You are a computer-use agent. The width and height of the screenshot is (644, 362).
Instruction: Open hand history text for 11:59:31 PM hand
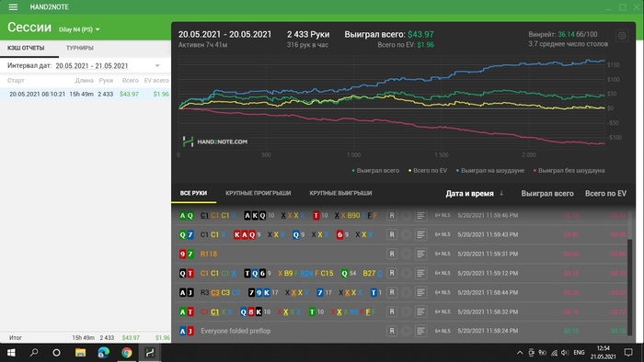[420, 254]
